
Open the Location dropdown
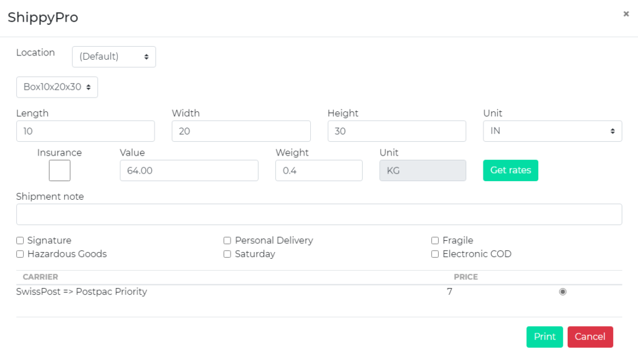point(113,57)
